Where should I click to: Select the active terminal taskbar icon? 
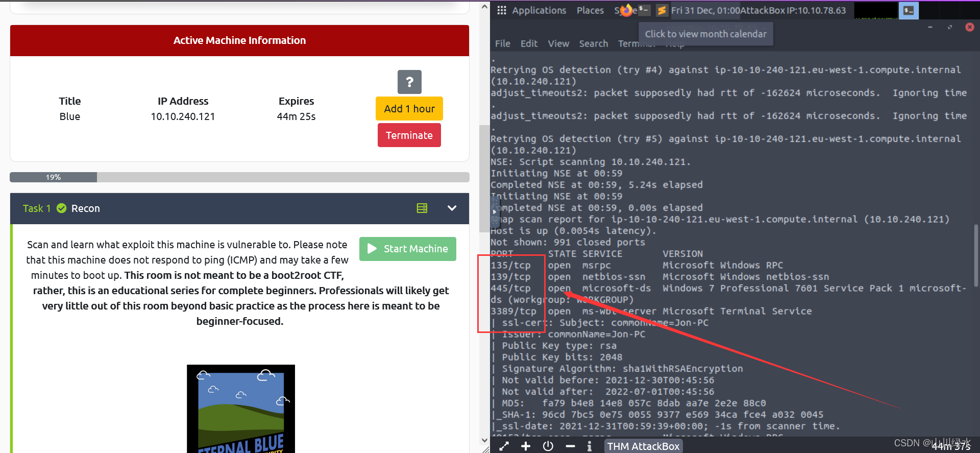[x=909, y=10]
